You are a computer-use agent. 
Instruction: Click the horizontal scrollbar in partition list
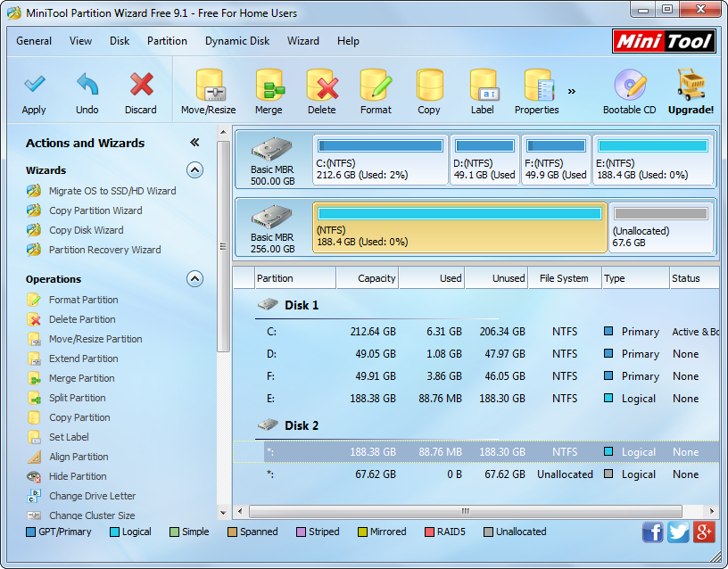click(465, 511)
